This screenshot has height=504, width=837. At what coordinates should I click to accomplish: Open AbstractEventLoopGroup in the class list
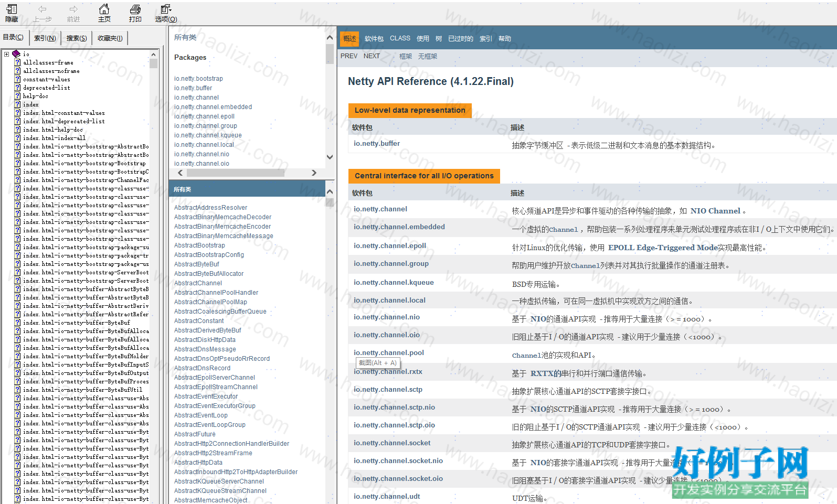pyautogui.click(x=209, y=425)
